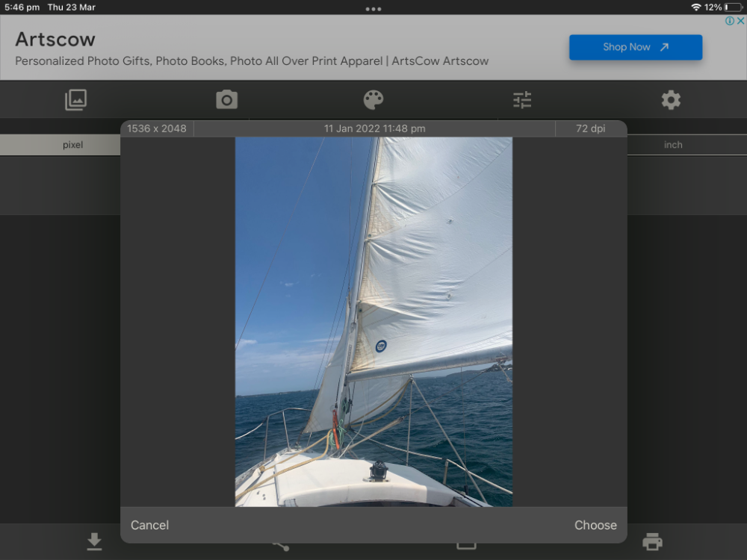This screenshot has width=747, height=560.
Task: Switch to the inch unit tab
Action: 673,145
